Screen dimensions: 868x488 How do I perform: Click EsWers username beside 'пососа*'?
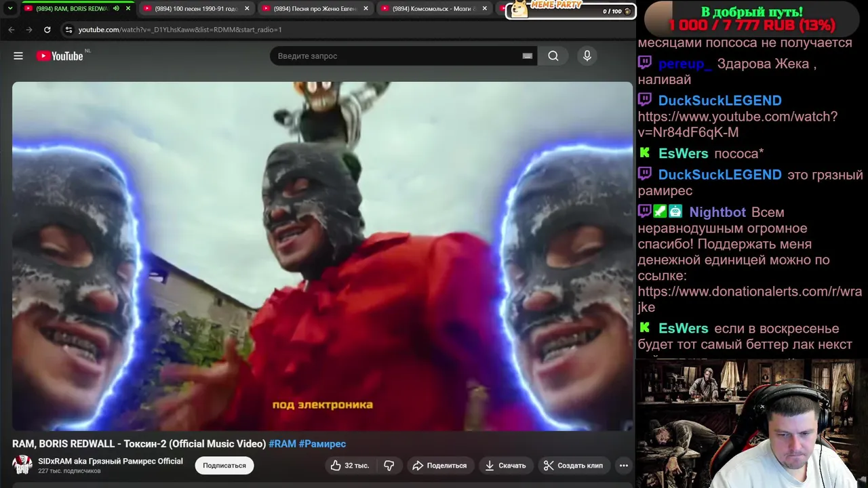click(x=683, y=153)
